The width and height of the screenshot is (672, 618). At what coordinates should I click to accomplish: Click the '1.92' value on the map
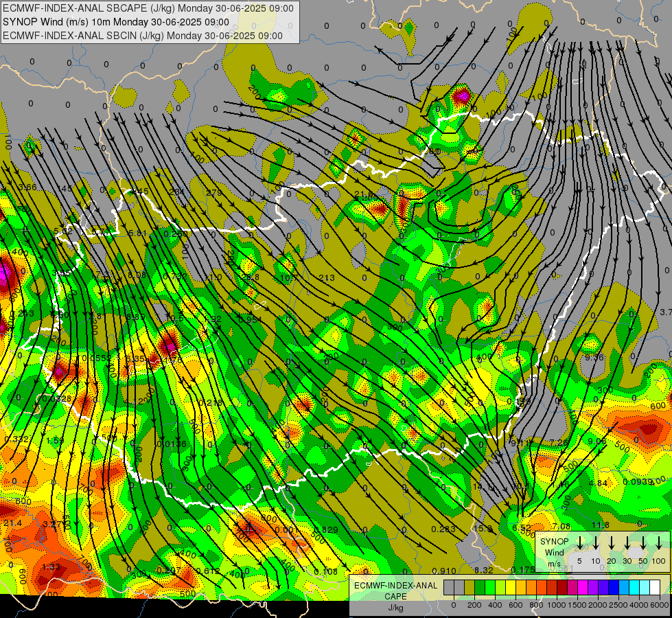click(x=213, y=319)
